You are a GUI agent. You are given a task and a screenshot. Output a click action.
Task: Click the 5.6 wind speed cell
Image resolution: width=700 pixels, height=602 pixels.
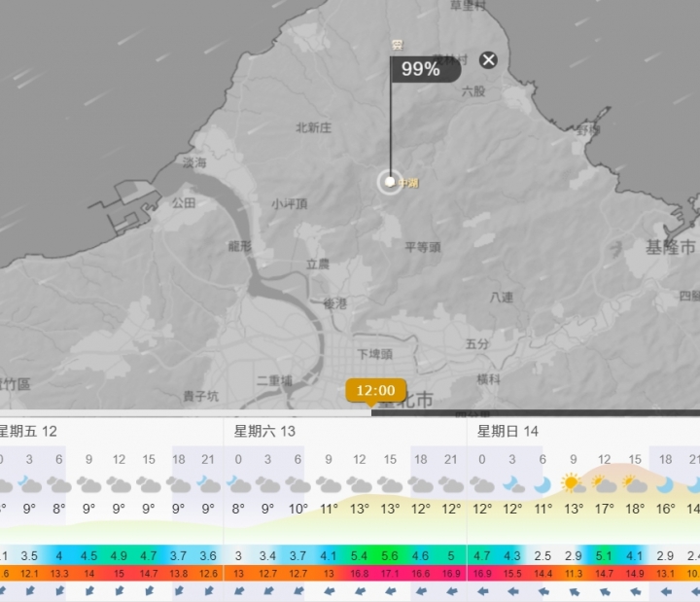(x=390, y=556)
